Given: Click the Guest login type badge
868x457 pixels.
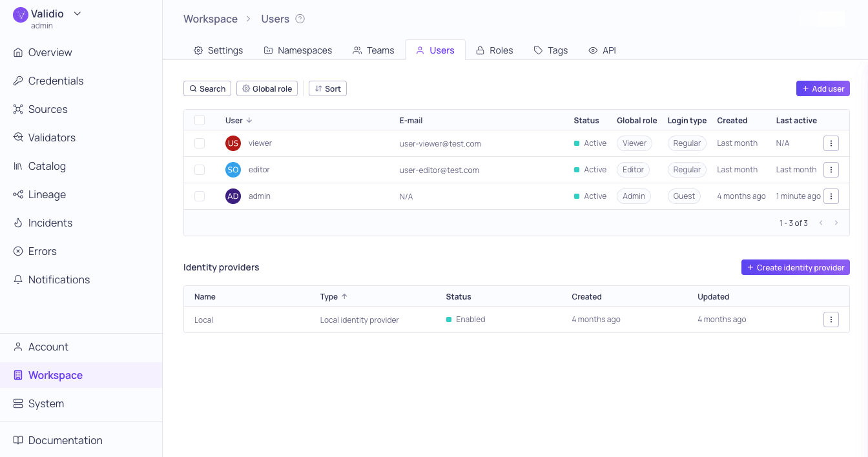Looking at the screenshot, I should click(684, 196).
